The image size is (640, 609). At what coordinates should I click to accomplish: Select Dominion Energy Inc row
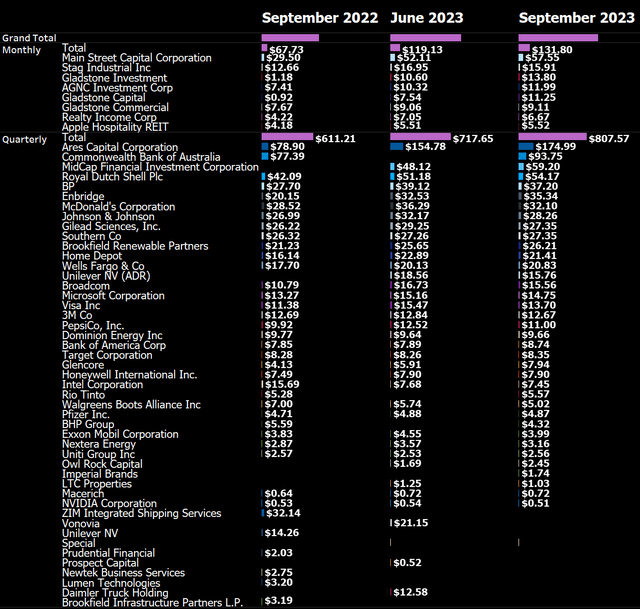[112, 335]
